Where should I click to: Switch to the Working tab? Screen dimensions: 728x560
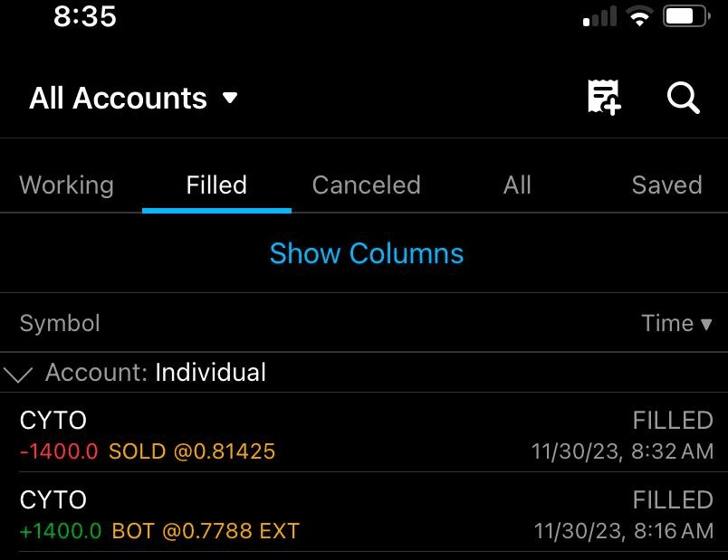click(x=66, y=185)
